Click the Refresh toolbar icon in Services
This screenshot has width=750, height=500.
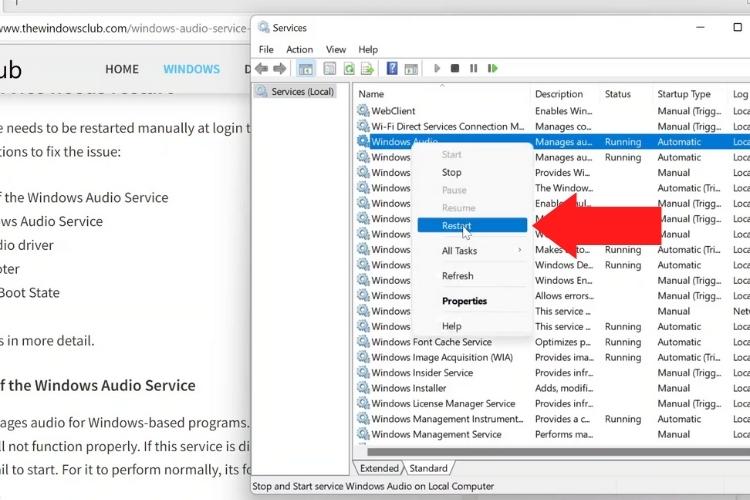(349, 69)
